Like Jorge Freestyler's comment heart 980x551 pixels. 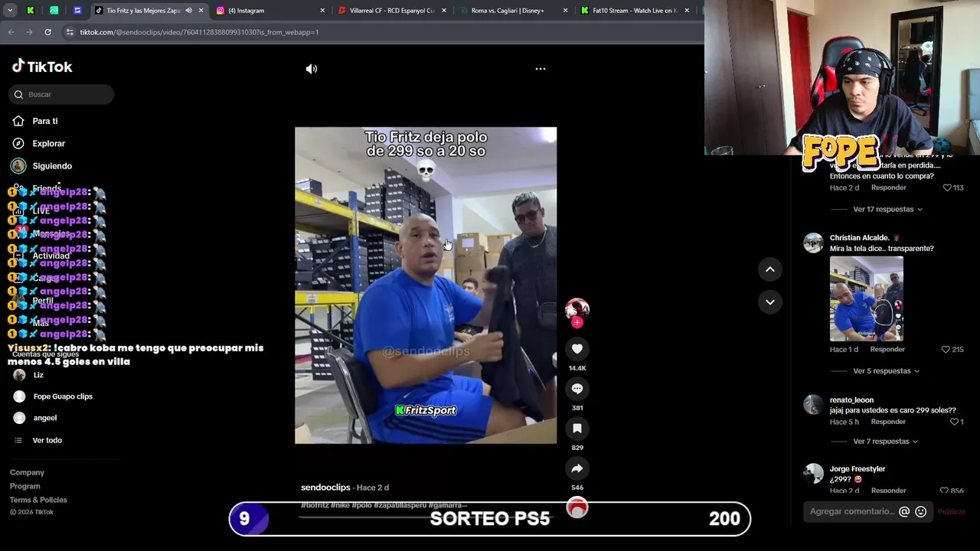tap(945, 491)
